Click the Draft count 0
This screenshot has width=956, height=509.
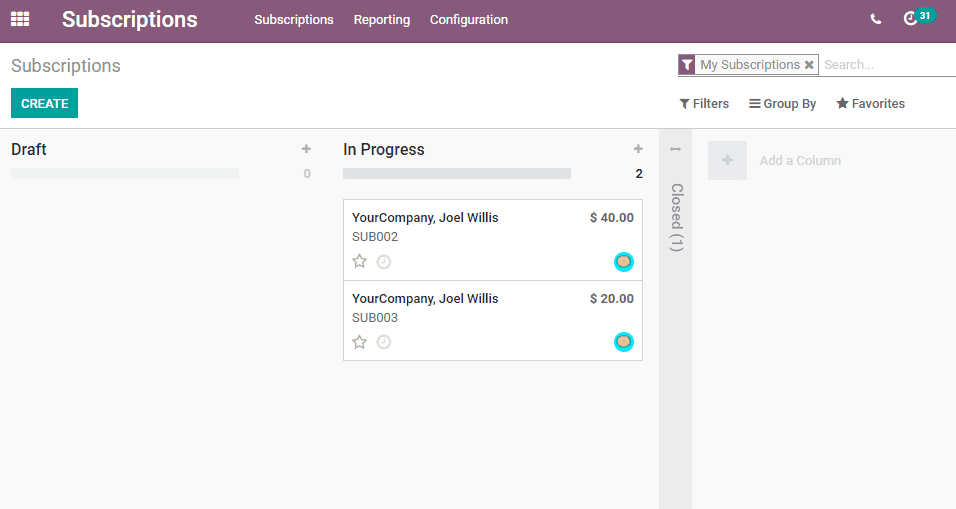307,174
